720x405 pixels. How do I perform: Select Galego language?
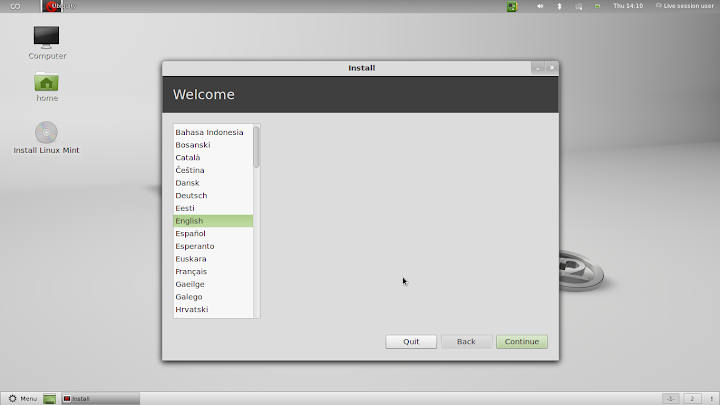pos(213,297)
